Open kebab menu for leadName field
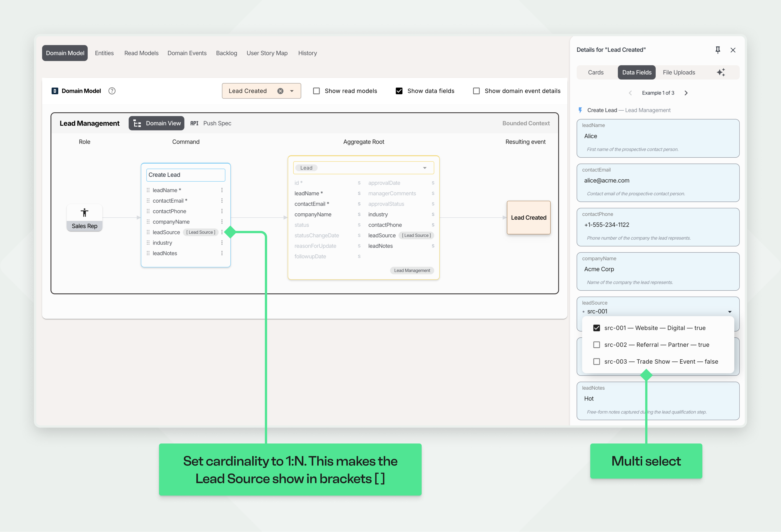The image size is (781, 532). pos(222,190)
